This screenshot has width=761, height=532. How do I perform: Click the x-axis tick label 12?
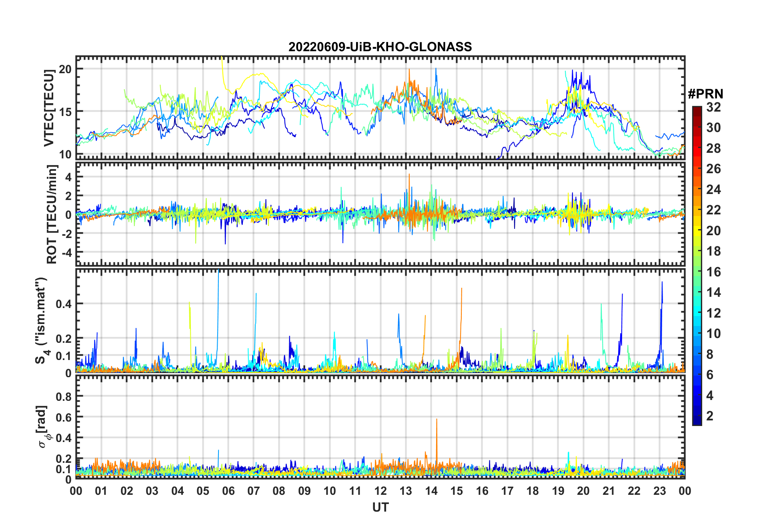pyautogui.click(x=380, y=491)
